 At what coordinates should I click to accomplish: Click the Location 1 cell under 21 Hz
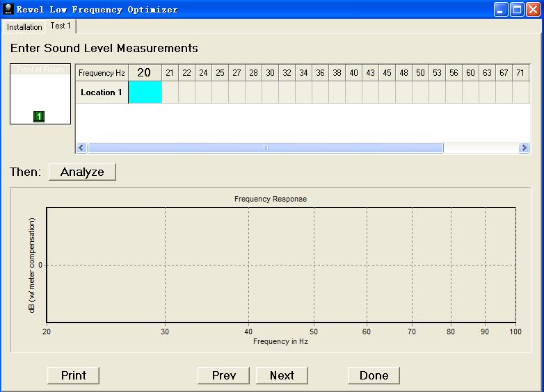(x=170, y=92)
